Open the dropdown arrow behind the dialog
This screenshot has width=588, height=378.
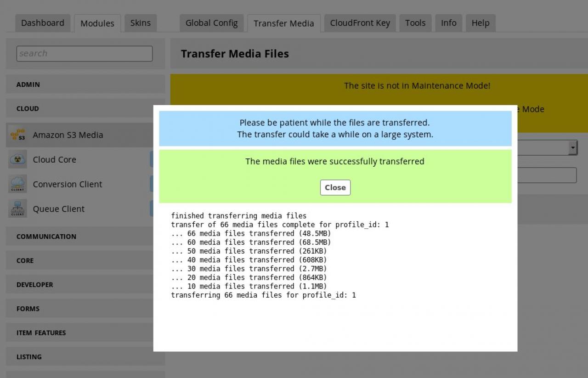(572, 147)
